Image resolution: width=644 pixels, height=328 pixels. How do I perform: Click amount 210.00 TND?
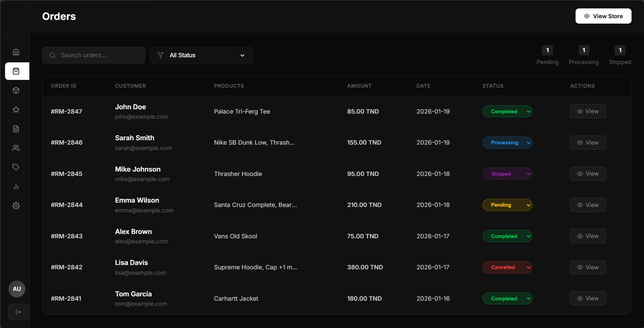[x=364, y=205]
